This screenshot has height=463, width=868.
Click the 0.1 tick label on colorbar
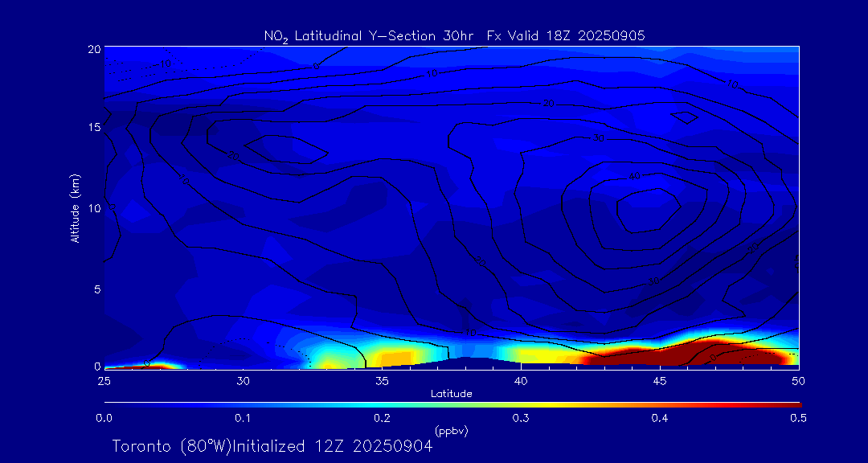pyautogui.click(x=243, y=418)
